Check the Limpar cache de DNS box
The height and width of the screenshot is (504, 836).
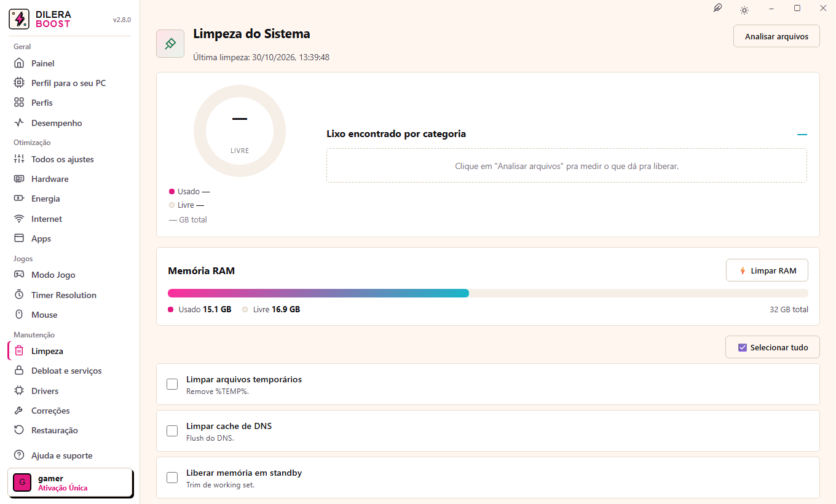point(172,431)
